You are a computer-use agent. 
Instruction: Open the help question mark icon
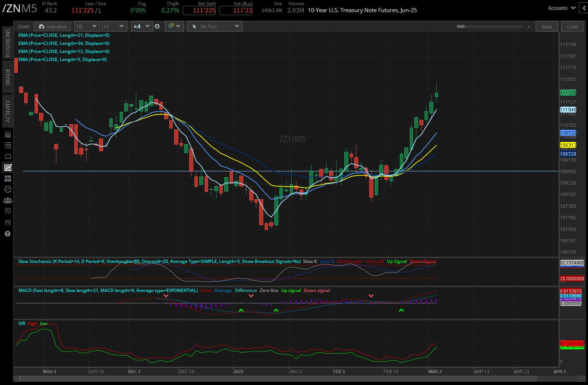[x=8, y=234]
